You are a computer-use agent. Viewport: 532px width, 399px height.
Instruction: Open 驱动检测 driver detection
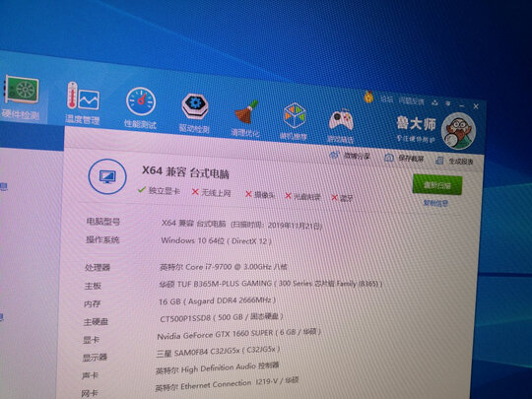[194, 113]
